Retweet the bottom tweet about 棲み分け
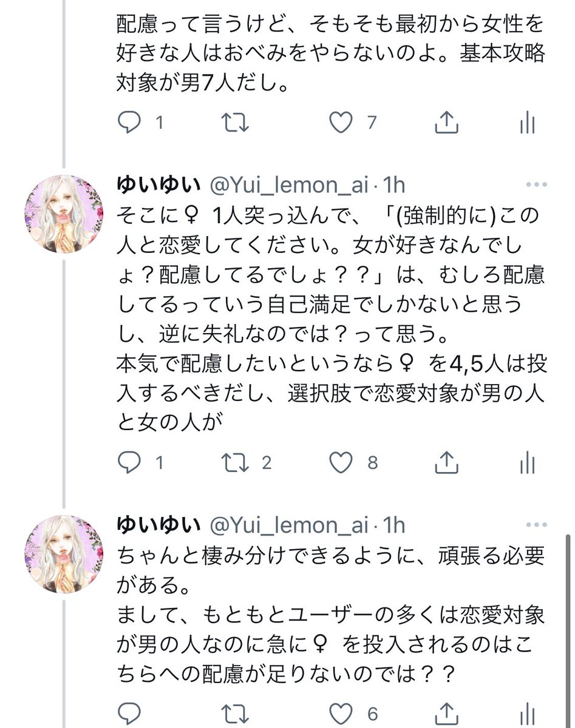The height and width of the screenshot is (728, 575). click(x=235, y=713)
